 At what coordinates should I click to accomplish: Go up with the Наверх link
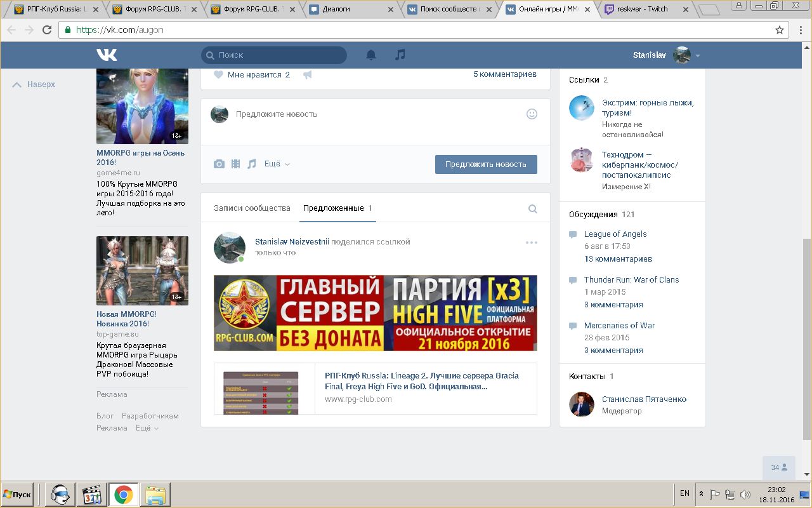click(34, 84)
